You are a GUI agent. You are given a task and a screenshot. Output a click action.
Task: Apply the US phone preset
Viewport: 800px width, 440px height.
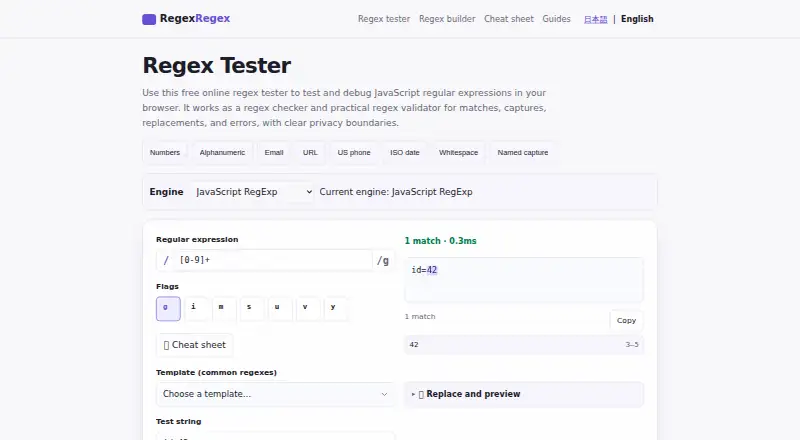(354, 153)
